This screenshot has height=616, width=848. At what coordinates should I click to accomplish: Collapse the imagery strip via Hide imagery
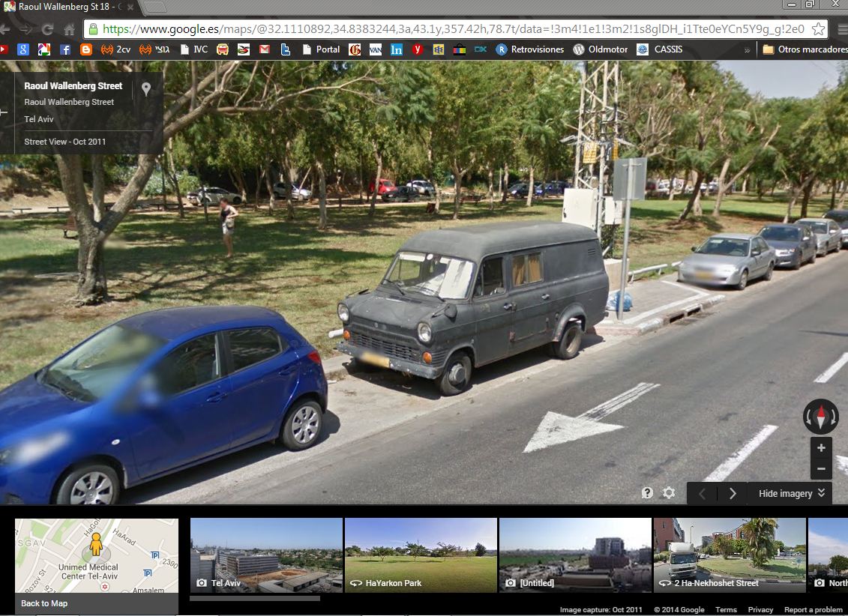click(791, 493)
